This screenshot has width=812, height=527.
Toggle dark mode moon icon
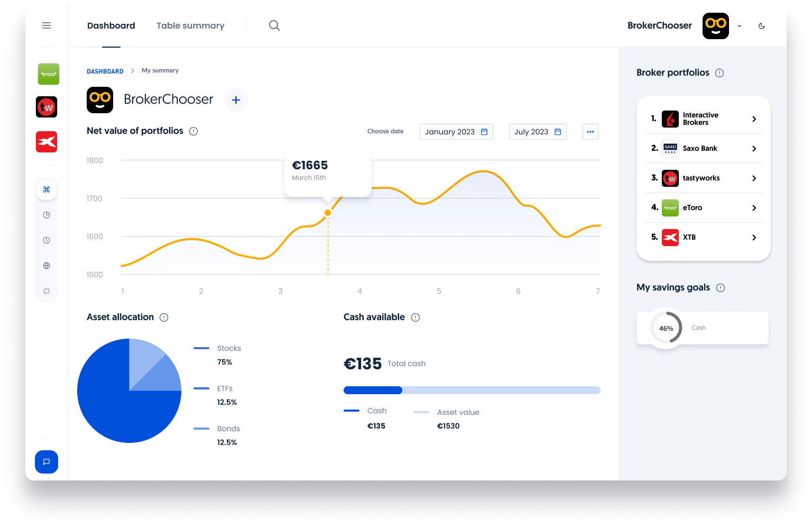pyautogui.click(x=762, y=26)
